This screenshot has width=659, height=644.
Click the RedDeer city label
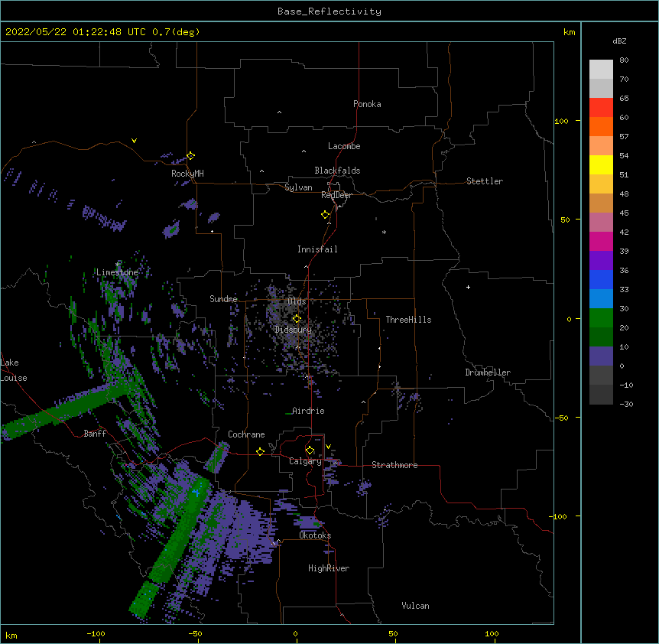pyautogui.click(x=336, y=195)
